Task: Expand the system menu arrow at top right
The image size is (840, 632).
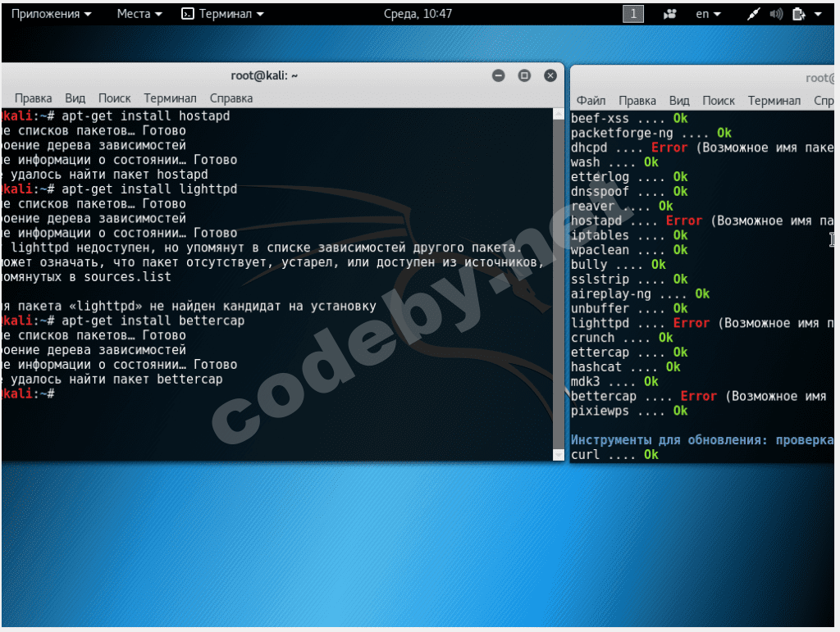Action: pyautogui.click(x=819, y=14)
